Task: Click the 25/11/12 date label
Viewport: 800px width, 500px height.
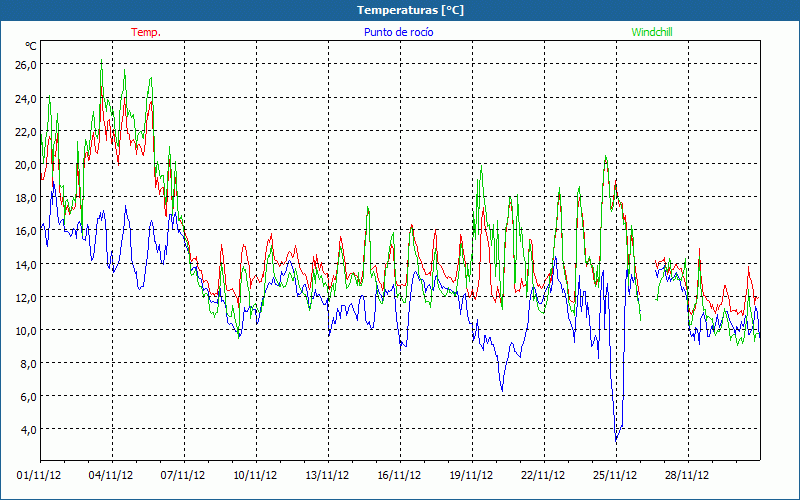Action: click(615, 475)
